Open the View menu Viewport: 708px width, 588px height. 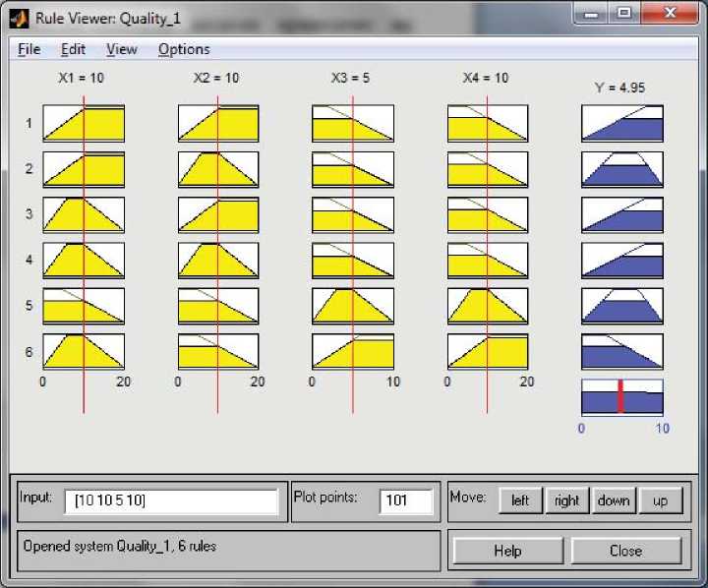point(122,49)
